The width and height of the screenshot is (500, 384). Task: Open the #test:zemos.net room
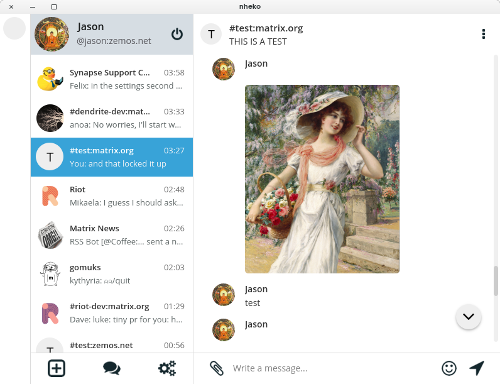(112, 343)
